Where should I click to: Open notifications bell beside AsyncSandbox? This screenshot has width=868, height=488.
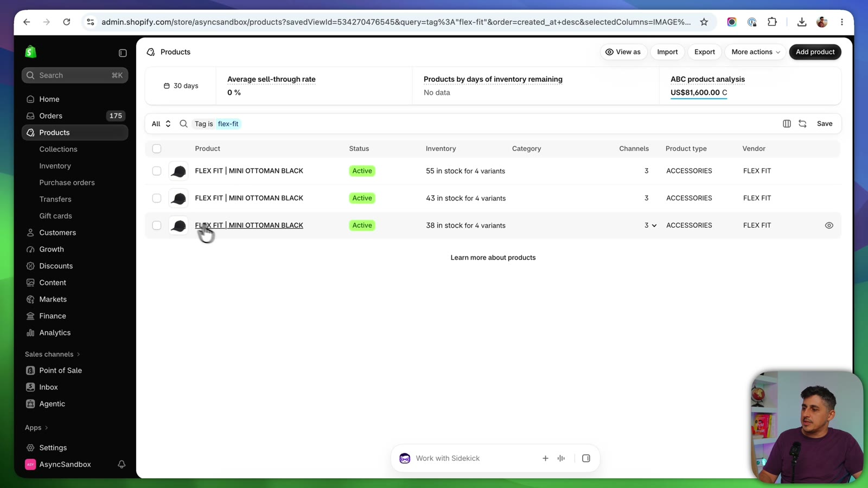(122, 465)
